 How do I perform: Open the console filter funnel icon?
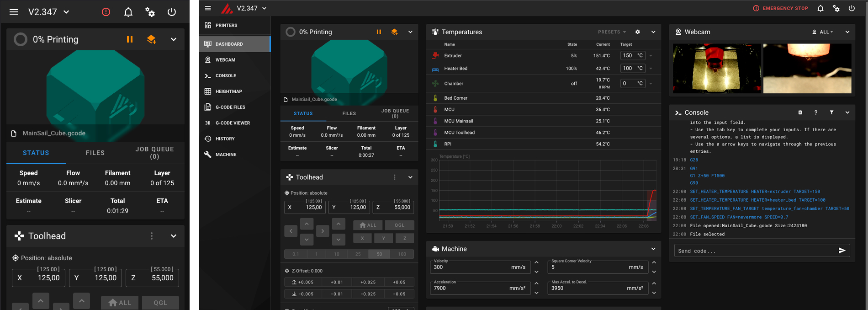click(x=831, y=112)
